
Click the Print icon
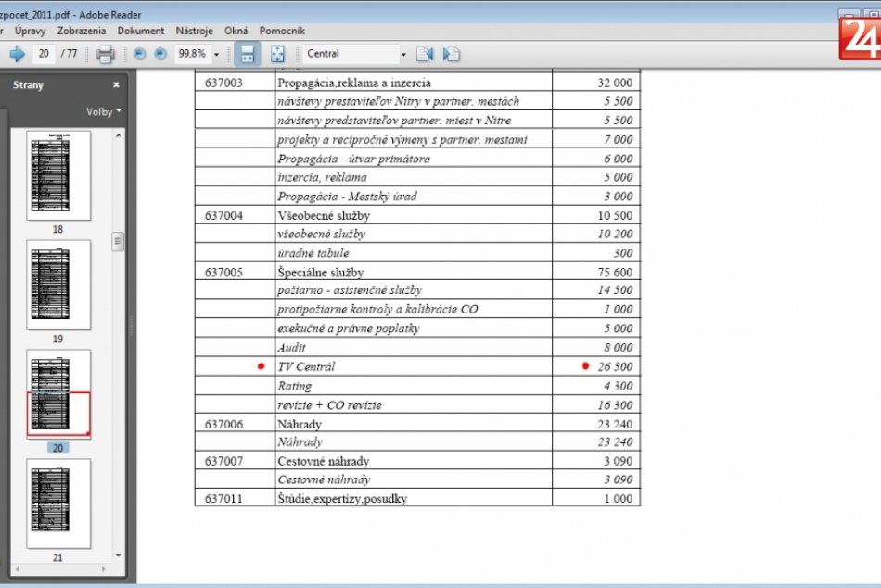[x=105, y=54]
